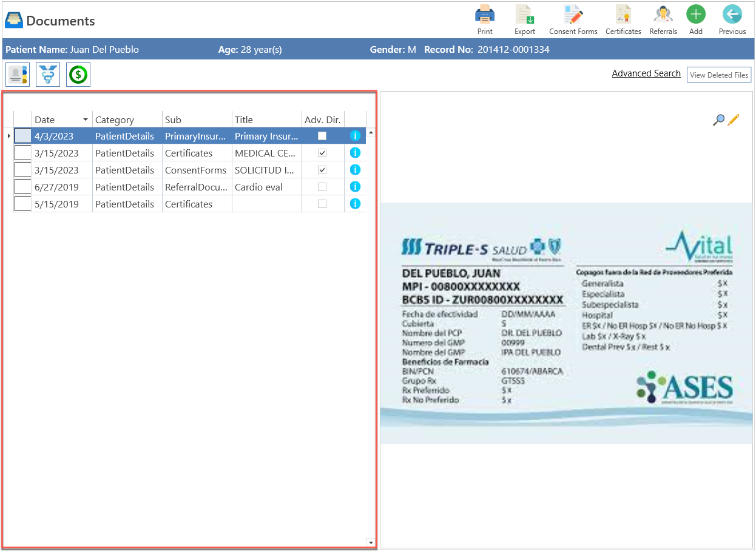Click the 6/27/2019 date cell
The image size is (756, 552).
(62, 187)
